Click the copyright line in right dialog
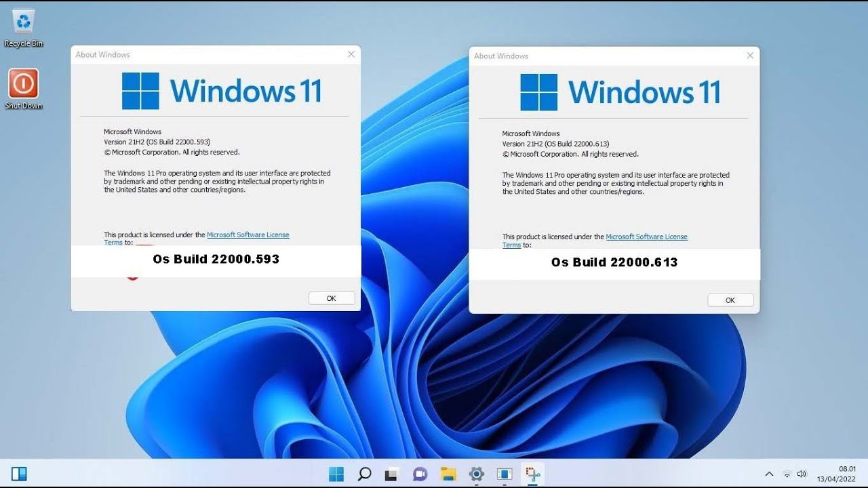This screenshot has height=488, width=868. 570,154
